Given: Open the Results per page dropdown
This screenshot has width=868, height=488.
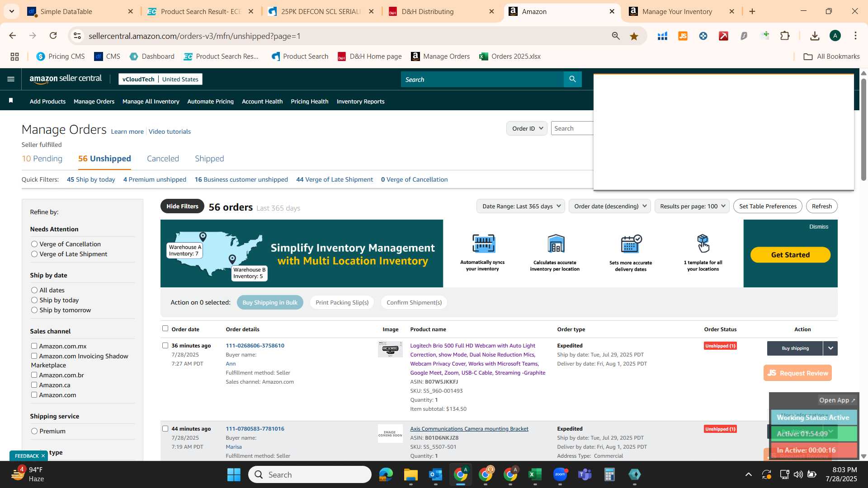Looking at the screenshot, I should (x=692, y=206).
